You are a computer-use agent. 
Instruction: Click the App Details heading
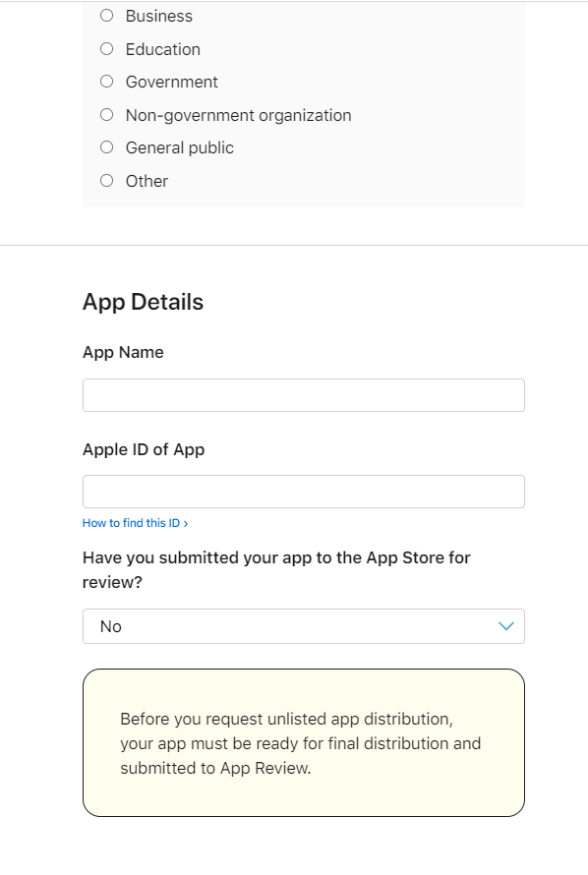[x=143, y=302]
